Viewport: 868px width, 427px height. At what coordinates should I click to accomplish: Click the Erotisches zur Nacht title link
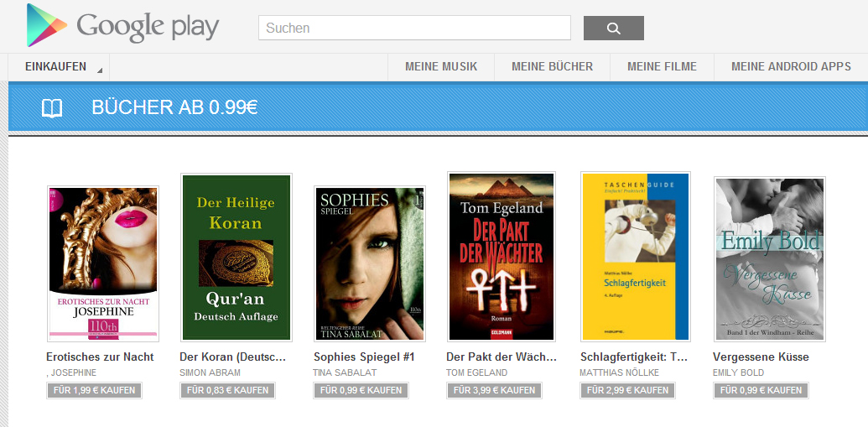[100, 357]
